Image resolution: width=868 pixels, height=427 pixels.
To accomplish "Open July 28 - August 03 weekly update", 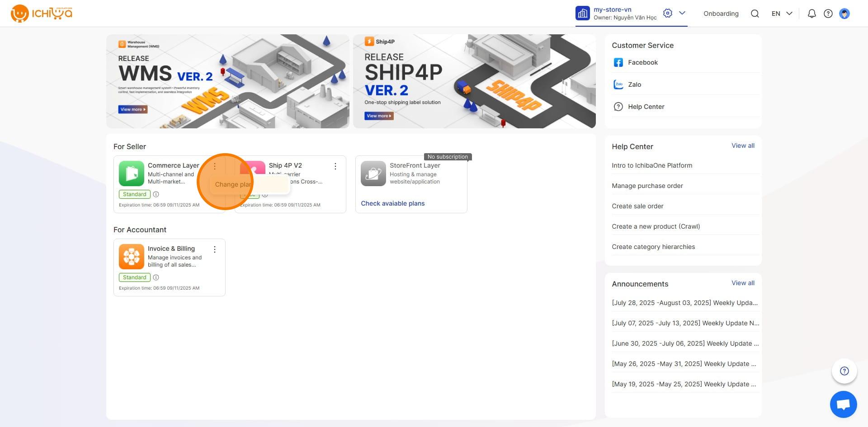I will [x=685, y=303].
